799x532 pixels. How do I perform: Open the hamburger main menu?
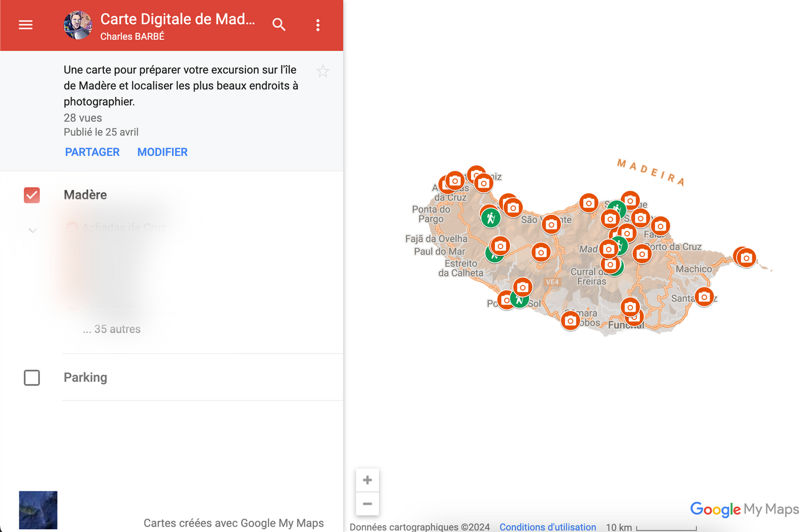[25, 25]
